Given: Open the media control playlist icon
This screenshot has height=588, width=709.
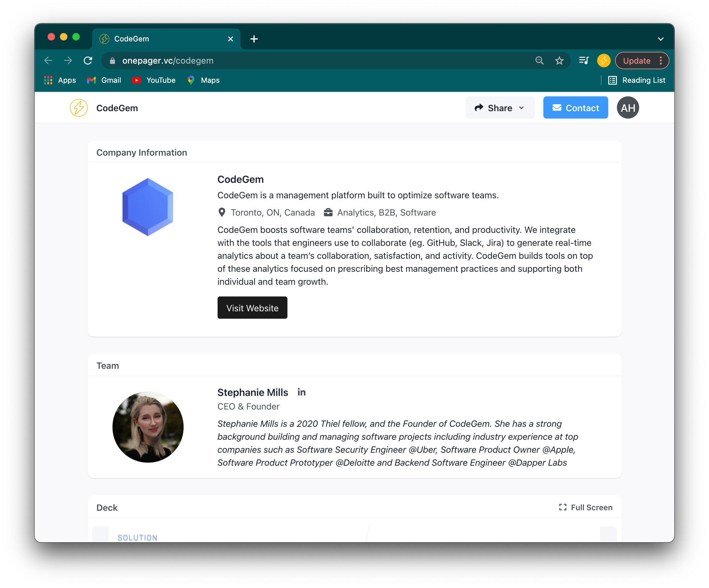Looking at the screenshot, I should click(x=584, y=61).
